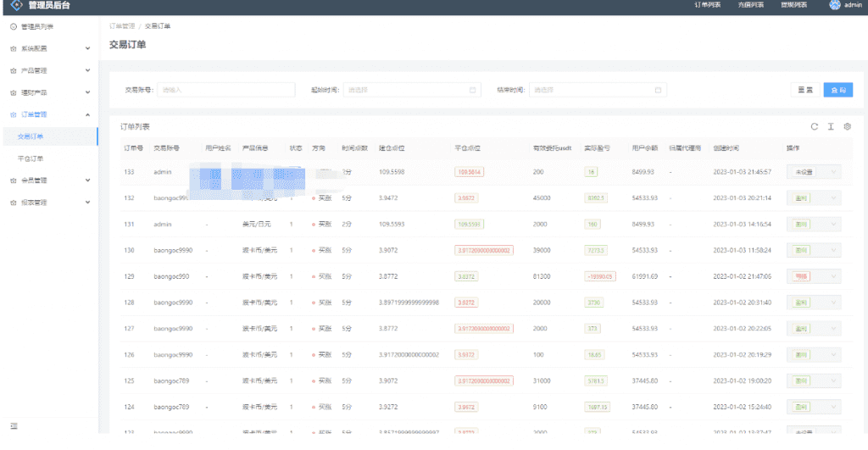Click the 重置 reset button
The image size is (868, 450).
pyautogui.click(x=805, y=90)
